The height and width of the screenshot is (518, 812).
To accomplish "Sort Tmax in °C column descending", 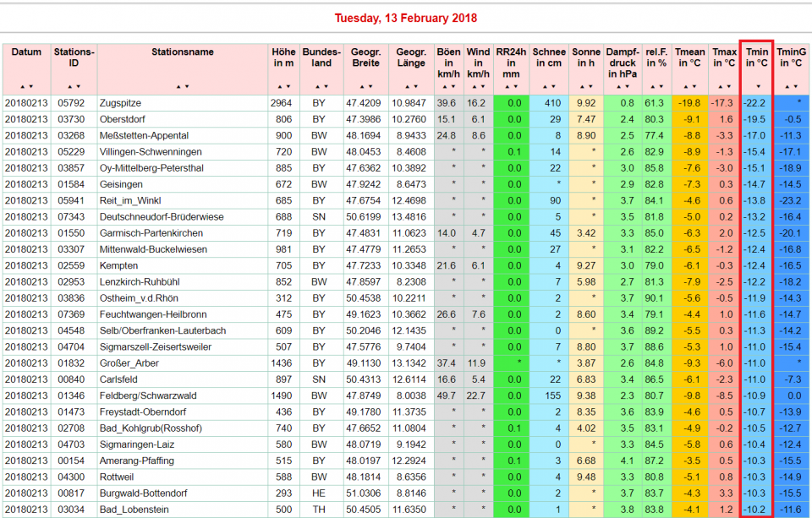I will (726, 87).
